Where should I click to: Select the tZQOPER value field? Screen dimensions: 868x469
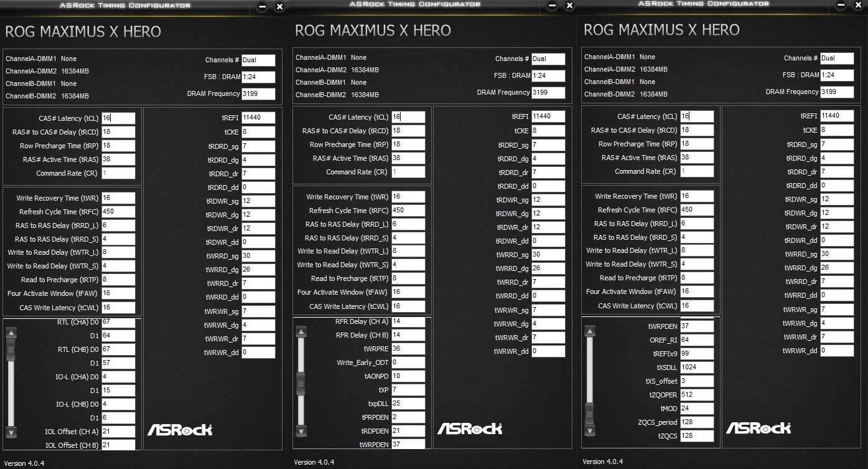[x=697, y=395]
